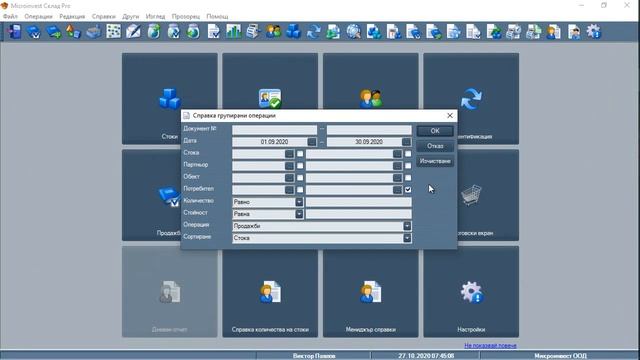Click the gear with info badge toolbar icon
The image size is (640, 360).
(x=593, y=31)
